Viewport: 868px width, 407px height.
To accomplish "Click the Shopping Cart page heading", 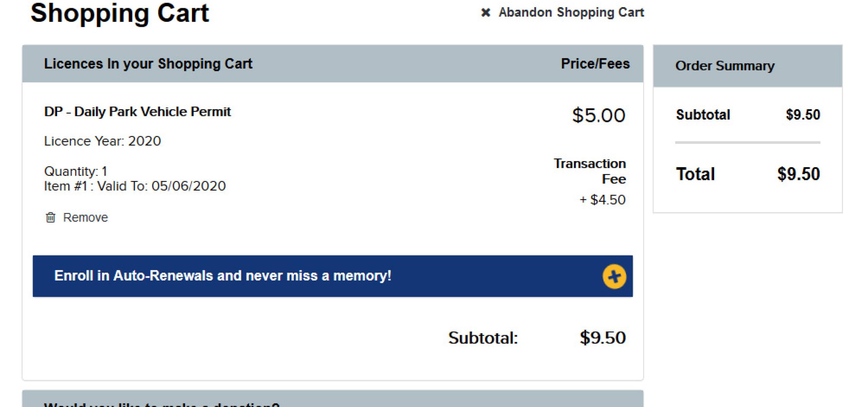I will click(120, 13).
